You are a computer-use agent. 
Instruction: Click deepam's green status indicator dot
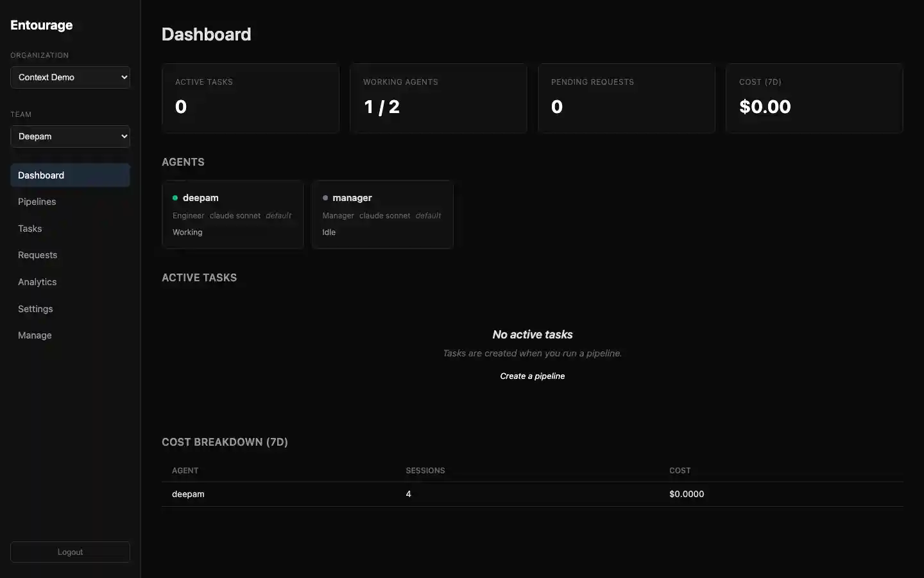tap(175, 198)
